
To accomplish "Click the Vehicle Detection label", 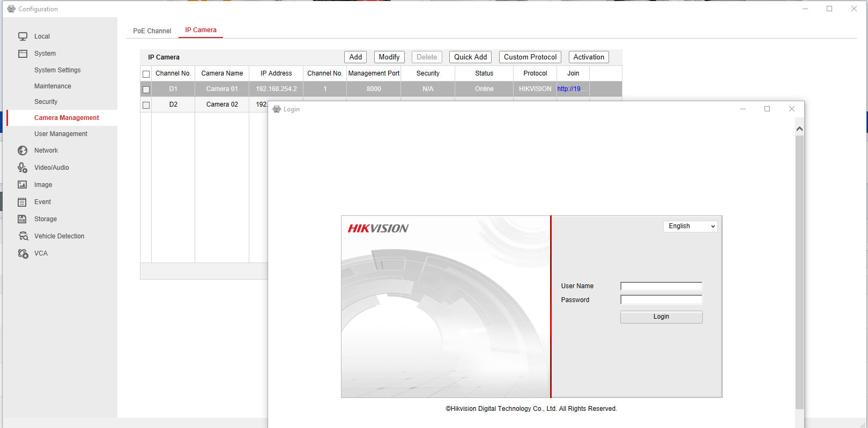I will pos(59,236).
